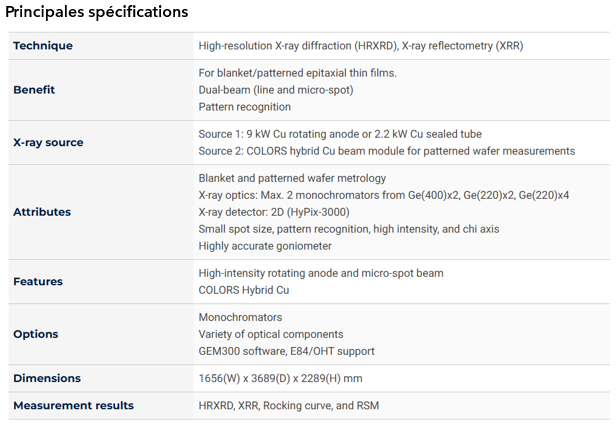616x431 pixels.
Task: Select the "Benefit" row label
Action: coord(34,90)
